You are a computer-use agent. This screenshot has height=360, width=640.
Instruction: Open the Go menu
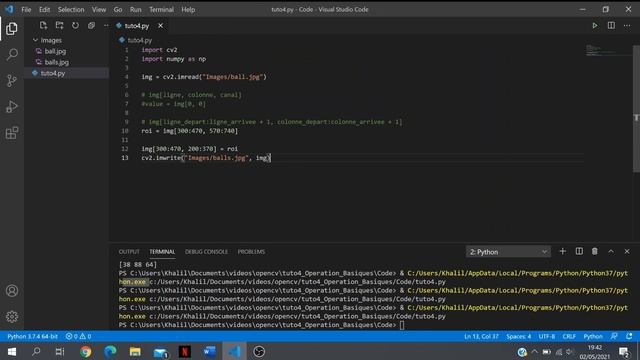point(118,9)
